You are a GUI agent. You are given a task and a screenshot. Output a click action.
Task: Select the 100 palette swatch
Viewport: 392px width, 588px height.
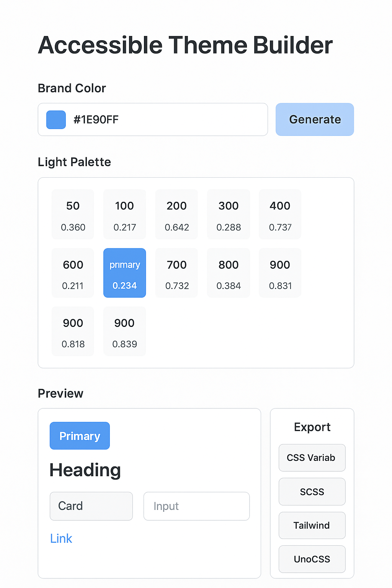tap(124, 214)
